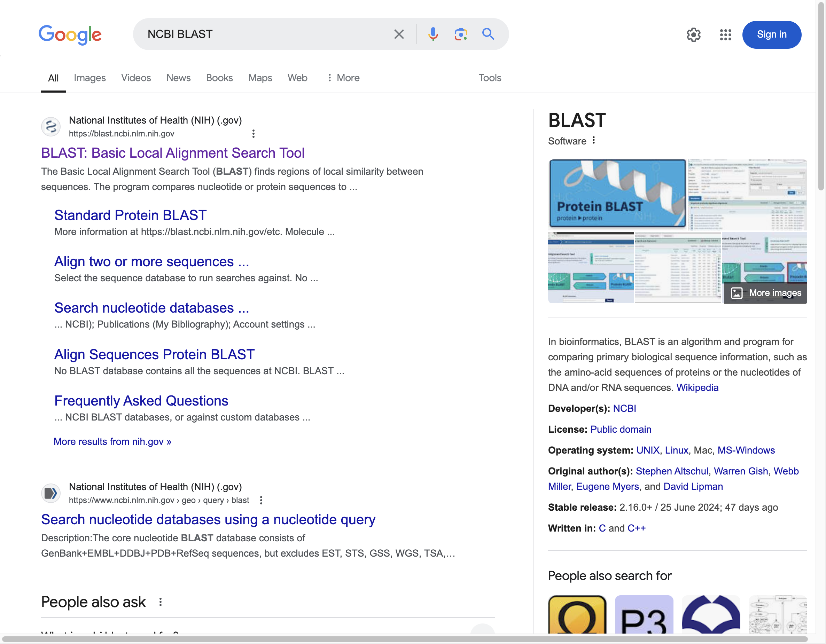Open Align two or more sequences link

[152, 262]
